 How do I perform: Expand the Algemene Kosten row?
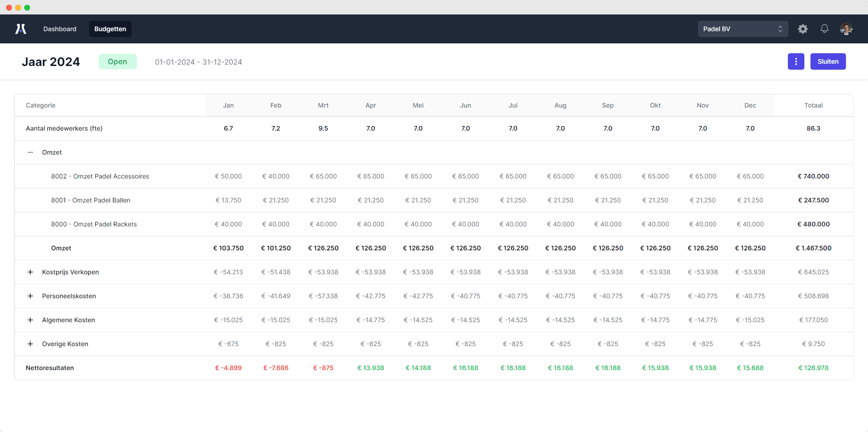pos(30,320)
